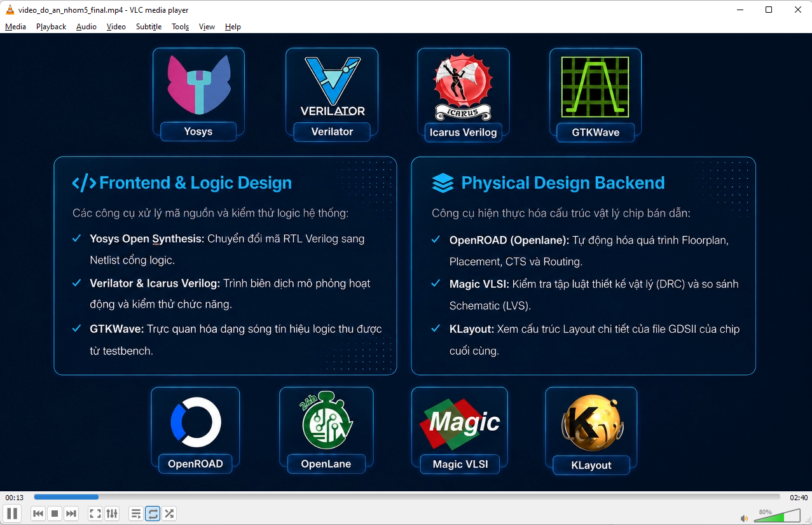Toggle the playlist view

pos(136,514)
